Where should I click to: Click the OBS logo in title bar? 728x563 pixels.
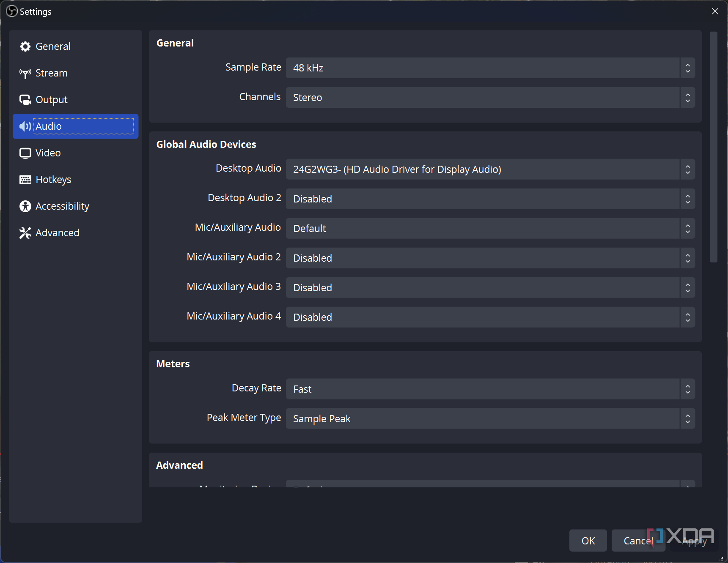click(12, 11)
